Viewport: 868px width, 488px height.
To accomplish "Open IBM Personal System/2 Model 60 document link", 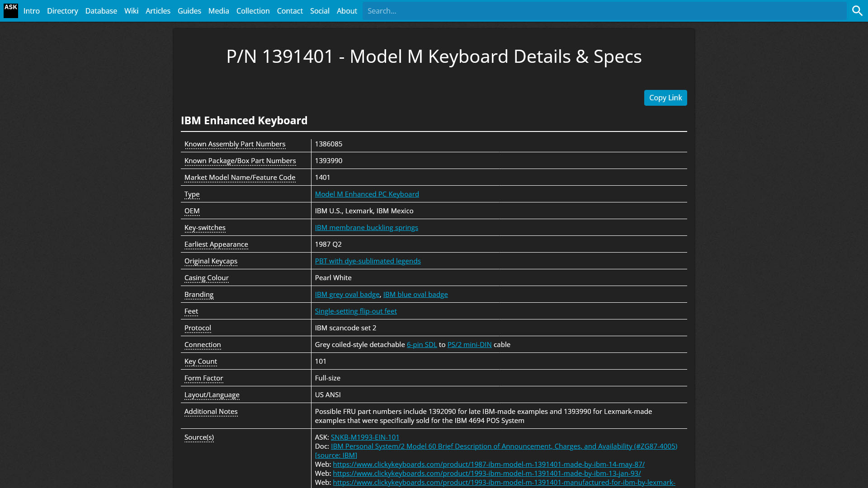I will point(504,446).
